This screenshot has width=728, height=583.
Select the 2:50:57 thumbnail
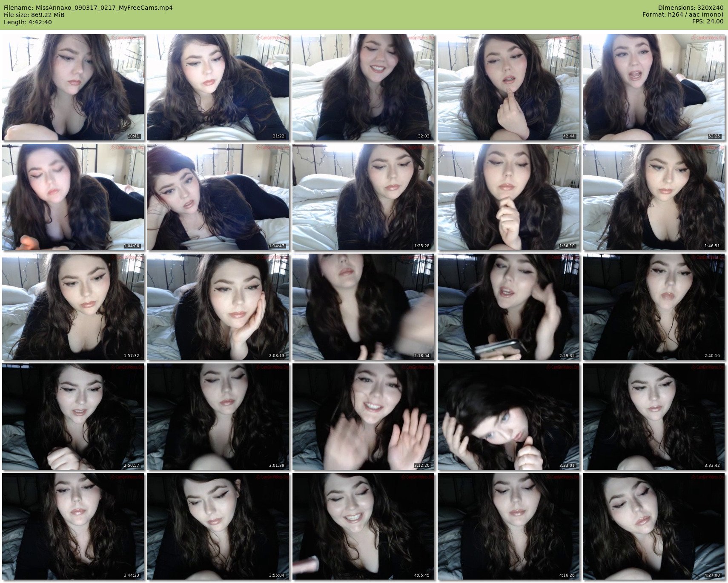pos(73,417)
